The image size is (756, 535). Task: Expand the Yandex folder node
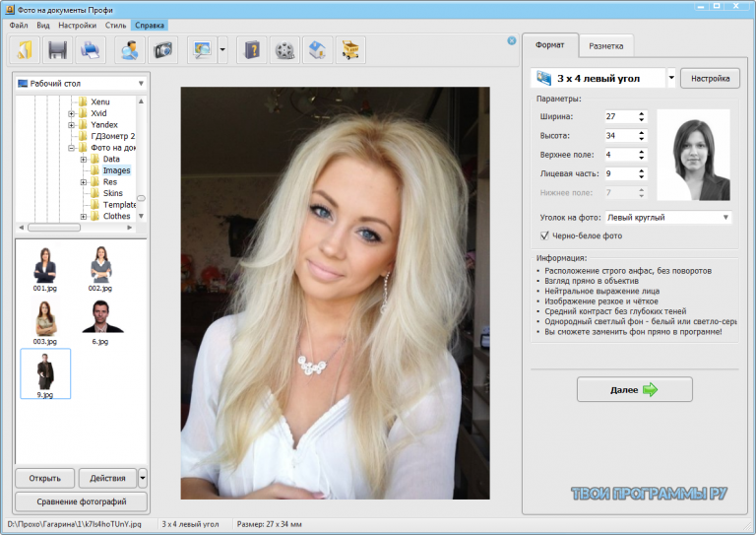click(x=71, y=125)
